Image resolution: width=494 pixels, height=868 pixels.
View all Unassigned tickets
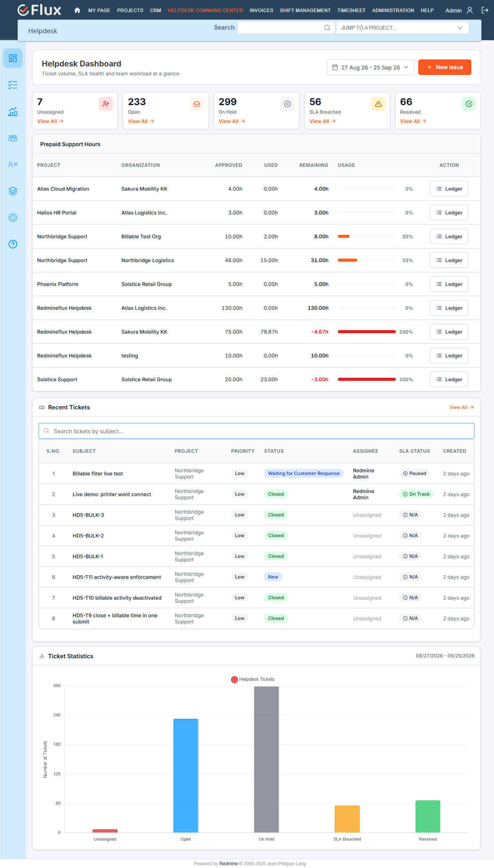point(50,121)
